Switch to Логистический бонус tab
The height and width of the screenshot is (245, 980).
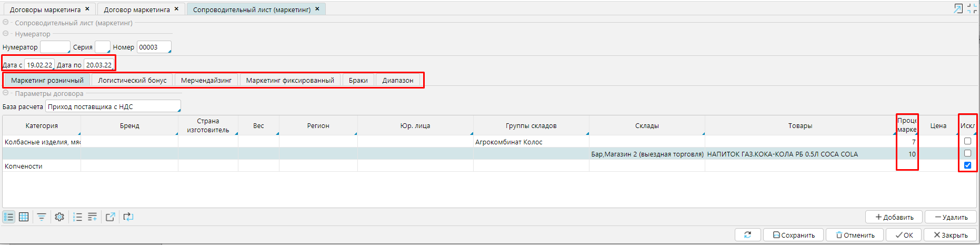point(132,80)
